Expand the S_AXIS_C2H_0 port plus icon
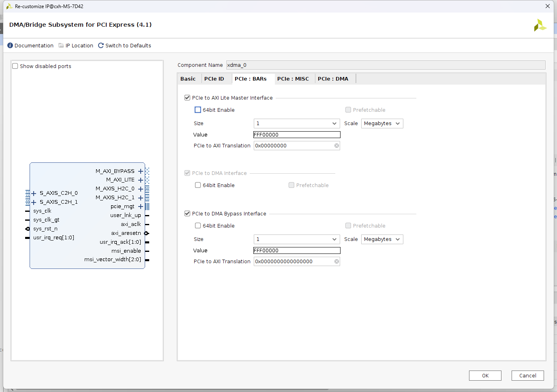 (34, 193)
